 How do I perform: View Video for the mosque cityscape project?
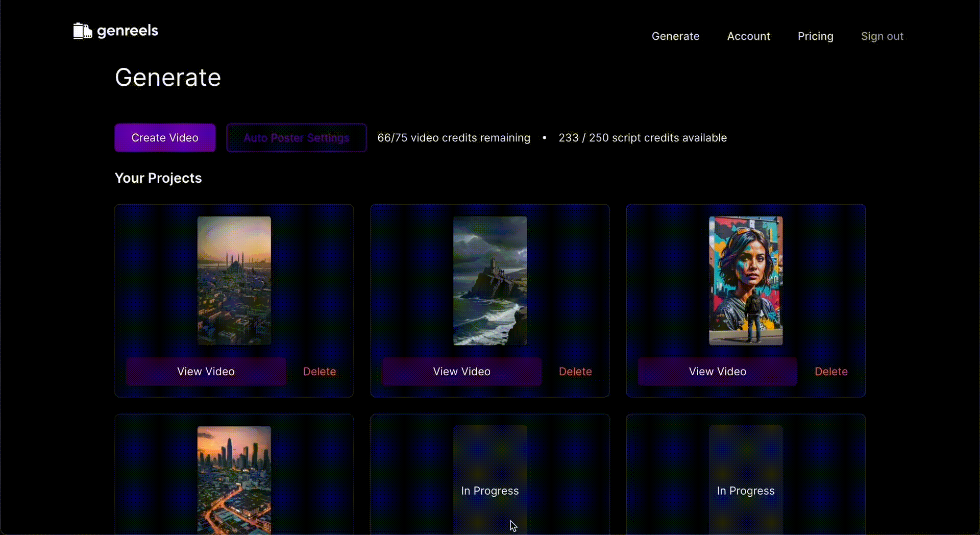point(206,372)
